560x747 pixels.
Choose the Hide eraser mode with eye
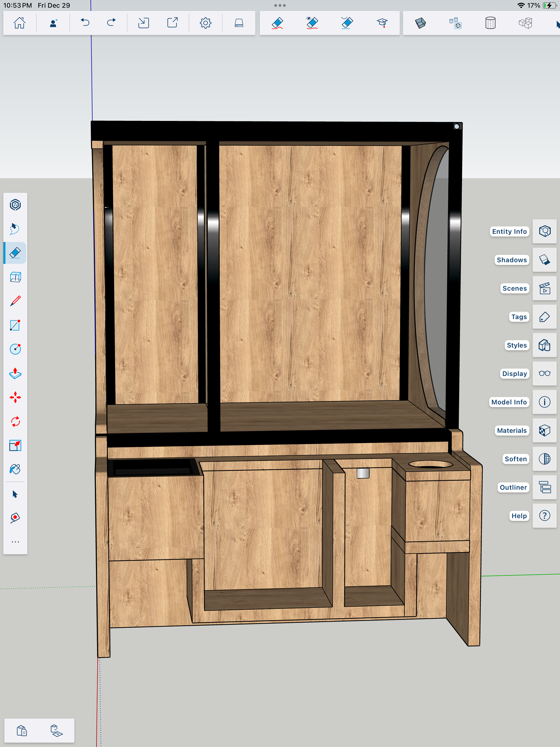(312, 23)
